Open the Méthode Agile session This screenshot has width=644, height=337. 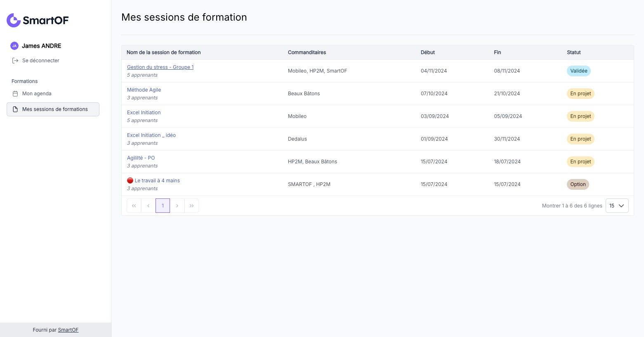[x=144, y=90]
